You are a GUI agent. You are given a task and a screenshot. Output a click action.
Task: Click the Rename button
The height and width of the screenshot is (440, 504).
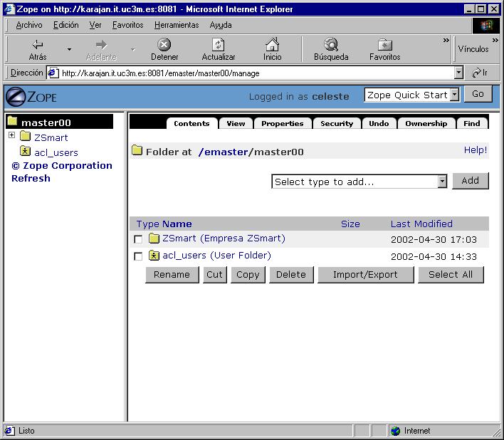click(172, 275)
